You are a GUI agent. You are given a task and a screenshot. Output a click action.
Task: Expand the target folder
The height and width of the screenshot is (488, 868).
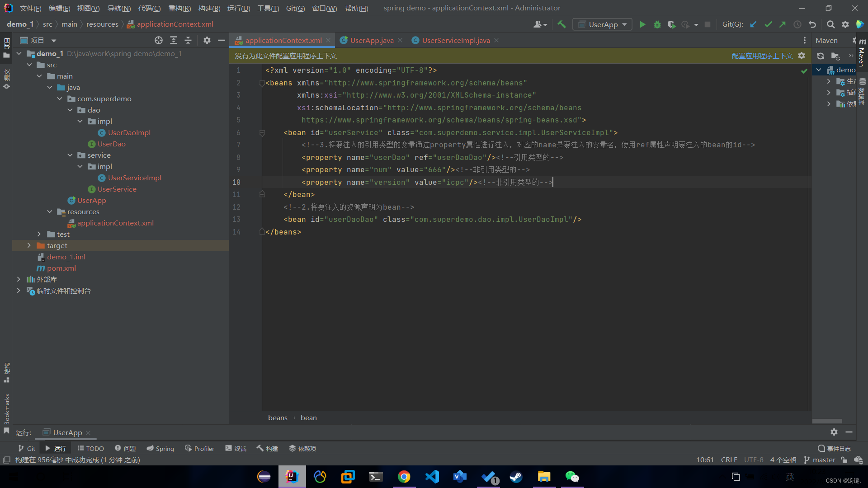(29, 245)
